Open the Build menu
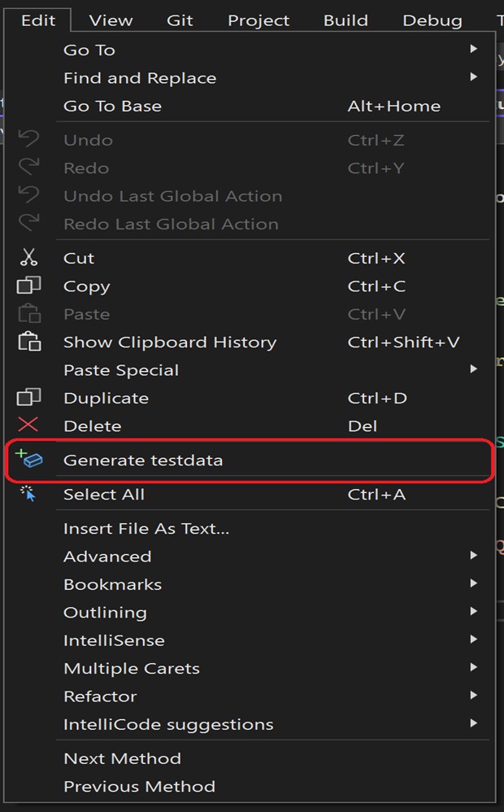 [345, 20]
